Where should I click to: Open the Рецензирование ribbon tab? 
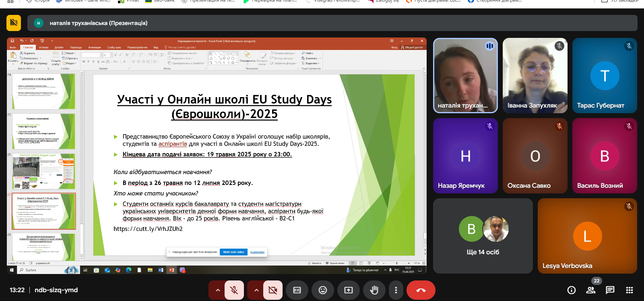pos(137,47)
